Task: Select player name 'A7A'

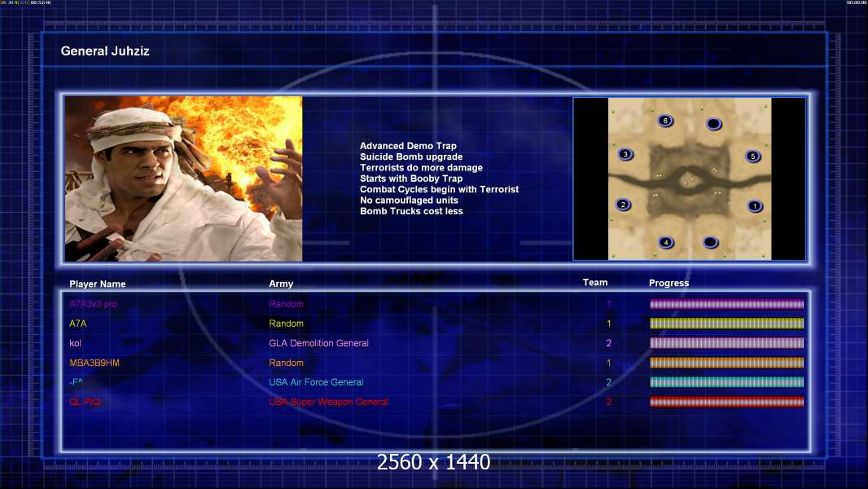Action: coord(78,324)
